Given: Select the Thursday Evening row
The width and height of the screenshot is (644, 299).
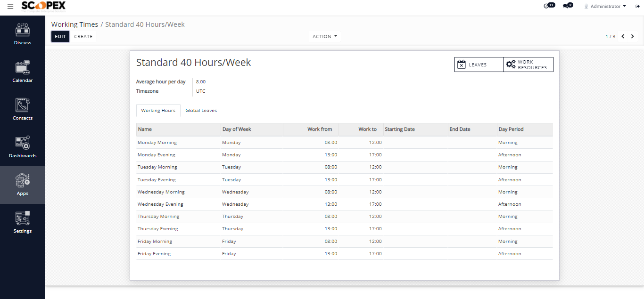Looking at the screenshot, I should point(345,229).
